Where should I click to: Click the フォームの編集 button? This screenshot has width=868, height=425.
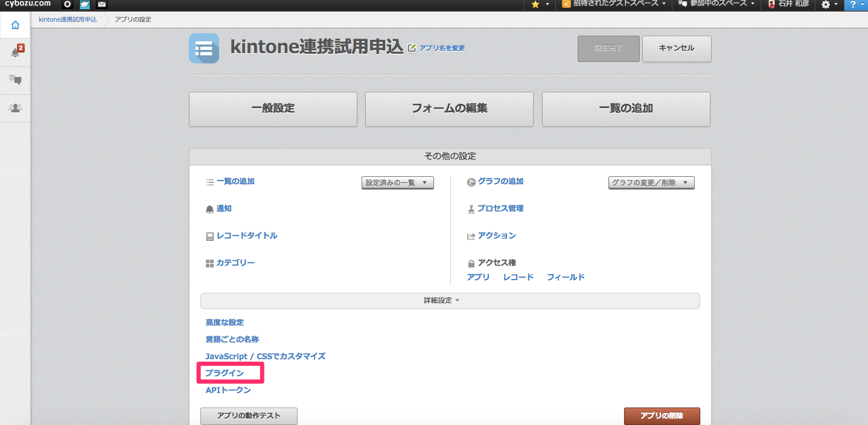(x=449, y=109)
